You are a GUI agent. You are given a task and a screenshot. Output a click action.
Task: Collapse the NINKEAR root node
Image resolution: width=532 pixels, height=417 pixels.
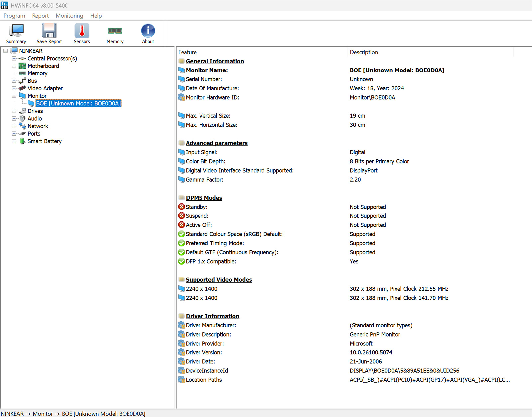tap(6, 51)
